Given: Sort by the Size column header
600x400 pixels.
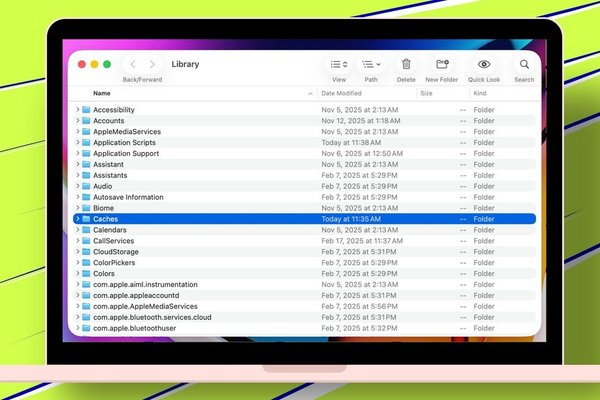Looking at the screenshot, I should pyautogui.click(x=426, y=93).
